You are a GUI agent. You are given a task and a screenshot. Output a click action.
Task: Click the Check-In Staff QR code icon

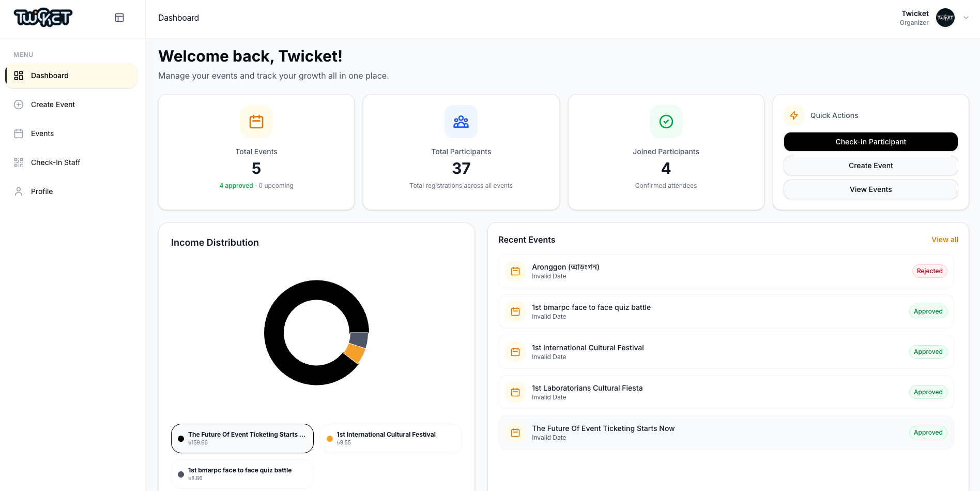19,162
